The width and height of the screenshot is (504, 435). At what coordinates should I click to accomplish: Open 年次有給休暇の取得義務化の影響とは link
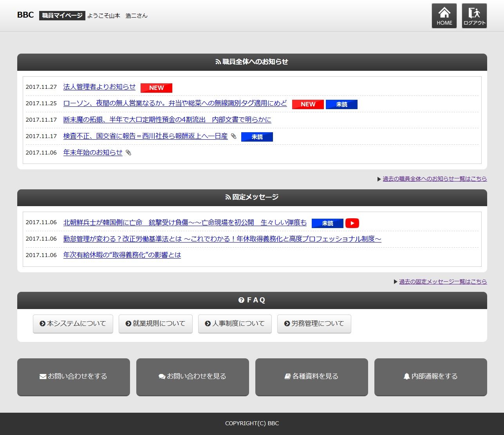pos(122,255)
